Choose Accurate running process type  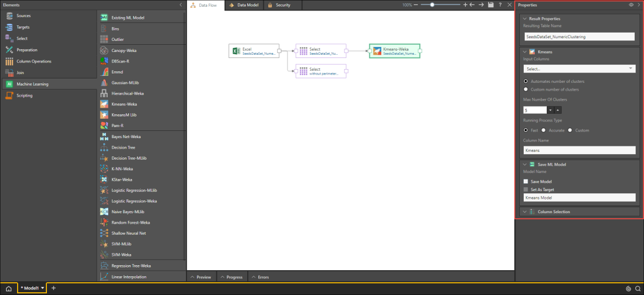pos(544,130)
